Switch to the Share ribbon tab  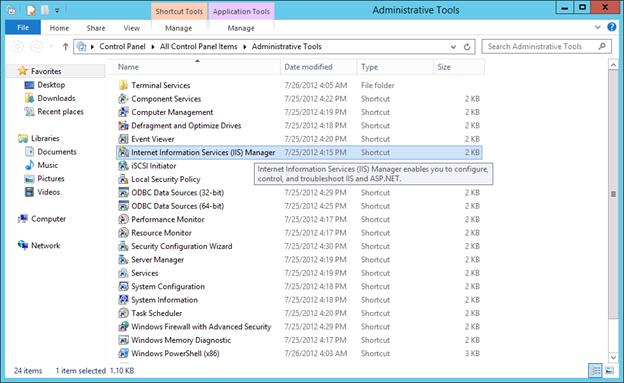tap(96, 28)
